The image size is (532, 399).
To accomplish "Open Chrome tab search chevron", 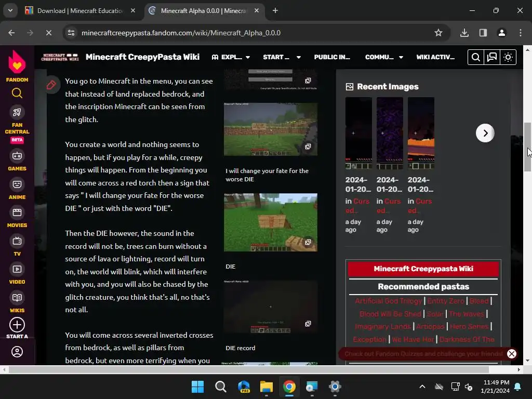I will click(x=10, y=10).
